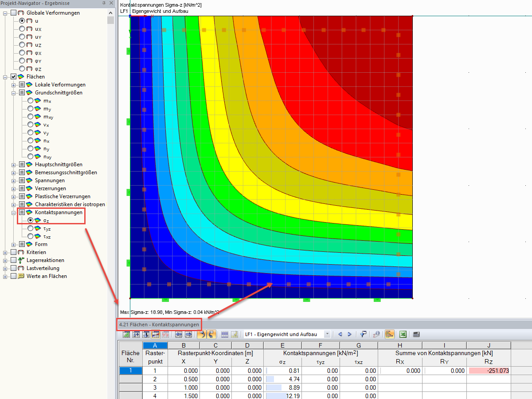The height and width of the screenshot is (399, 532).
Task: Click the red frame icon beside Globale Verformungen
Action: click(x=22, y=13)
